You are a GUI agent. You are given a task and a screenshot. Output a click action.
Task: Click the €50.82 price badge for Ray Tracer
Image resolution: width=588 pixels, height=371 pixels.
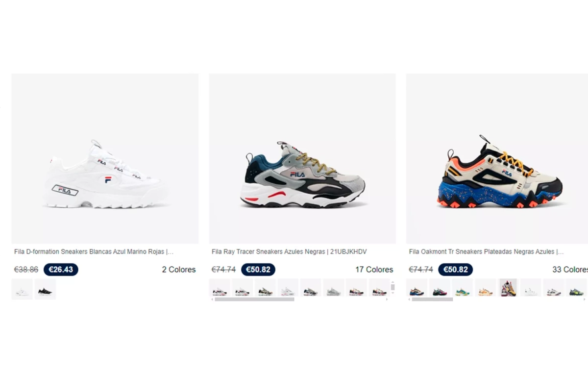258,270
